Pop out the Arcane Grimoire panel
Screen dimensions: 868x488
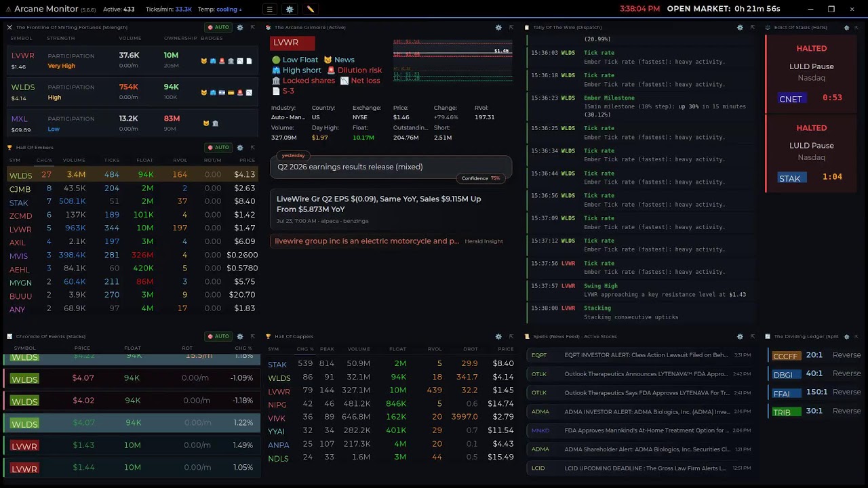click(511, 28)
